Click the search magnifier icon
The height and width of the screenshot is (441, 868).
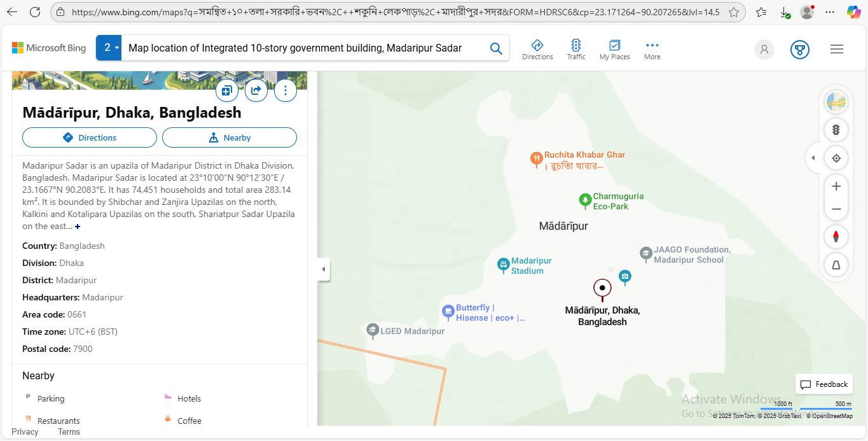point(496,48)
